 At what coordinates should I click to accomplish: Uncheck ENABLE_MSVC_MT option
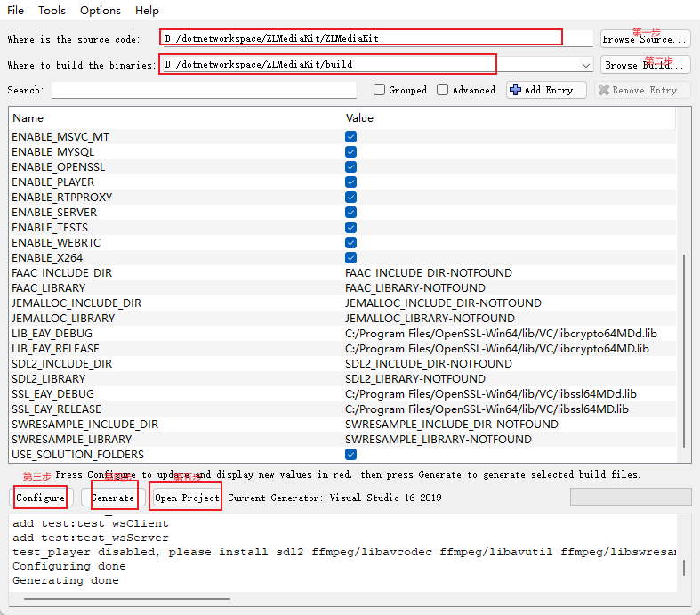click(351, 137)
